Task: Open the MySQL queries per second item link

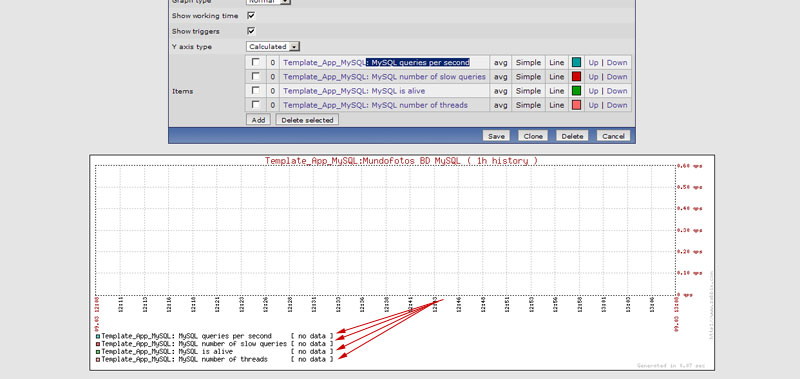Action: point(377,62)
